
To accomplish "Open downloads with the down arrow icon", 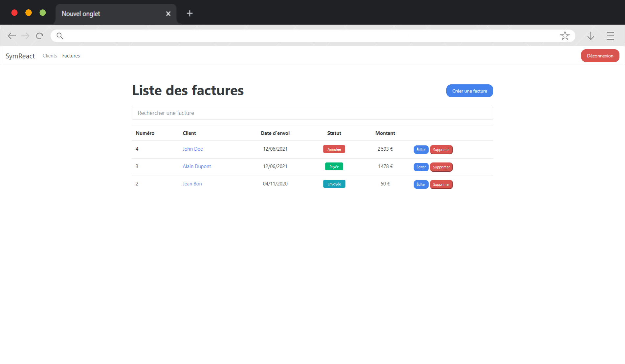I will 591,36.
